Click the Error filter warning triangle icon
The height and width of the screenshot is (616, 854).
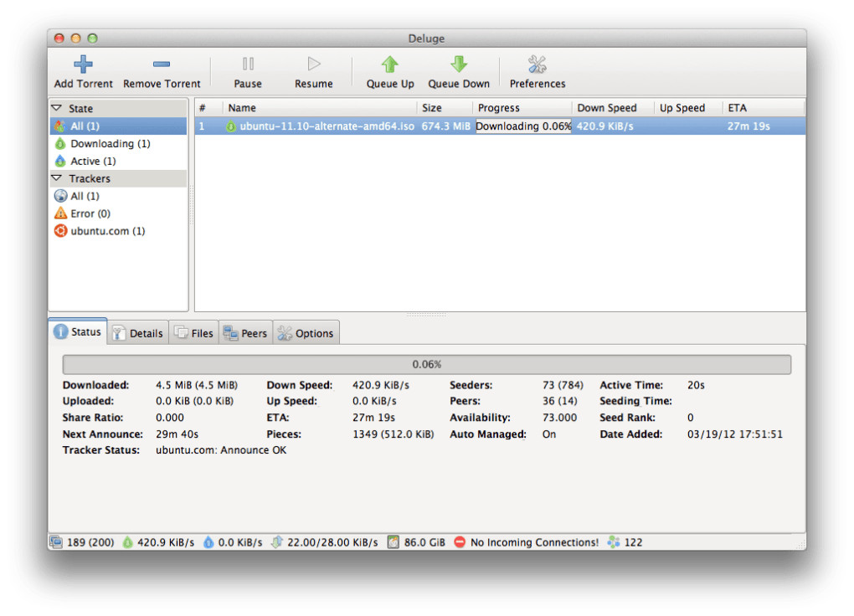60,213
